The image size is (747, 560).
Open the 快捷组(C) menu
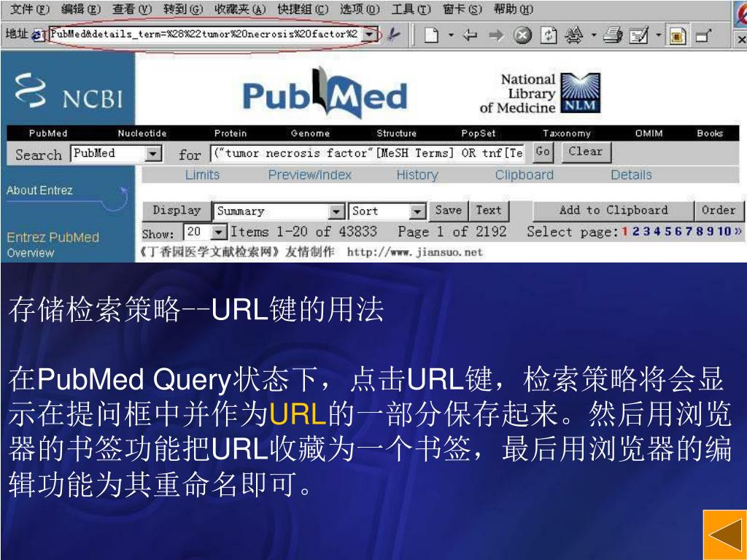pyautogui.click(x=303, y=9)
